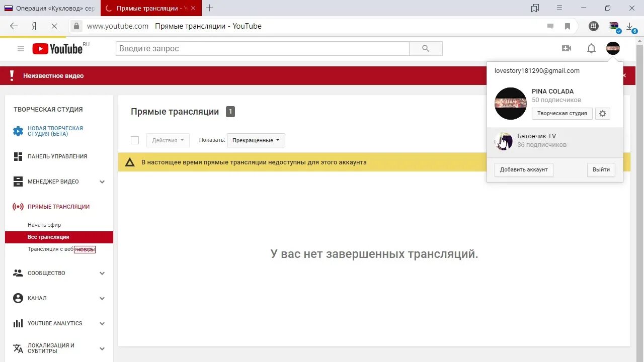Click the Channel person icon
644x362 pixels.
(x=18, y=298)
